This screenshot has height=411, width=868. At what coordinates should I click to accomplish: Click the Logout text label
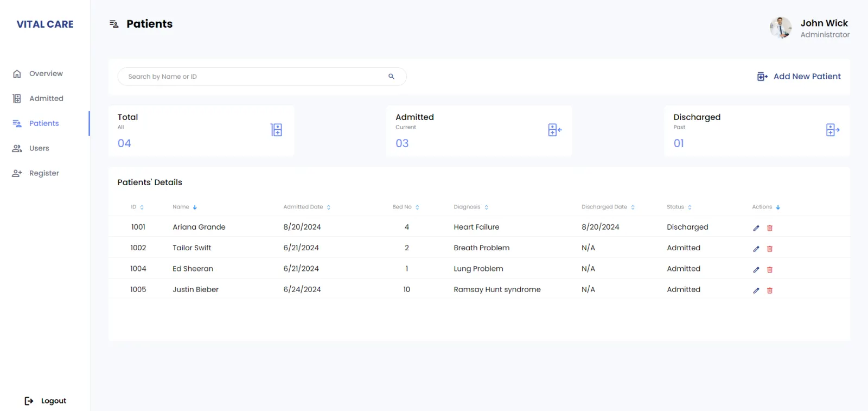point(54,401)
